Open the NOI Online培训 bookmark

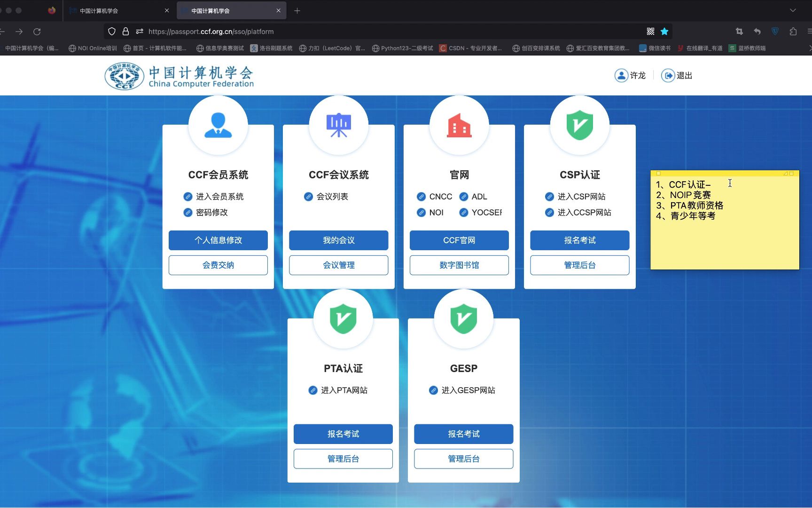coord(93,48)
